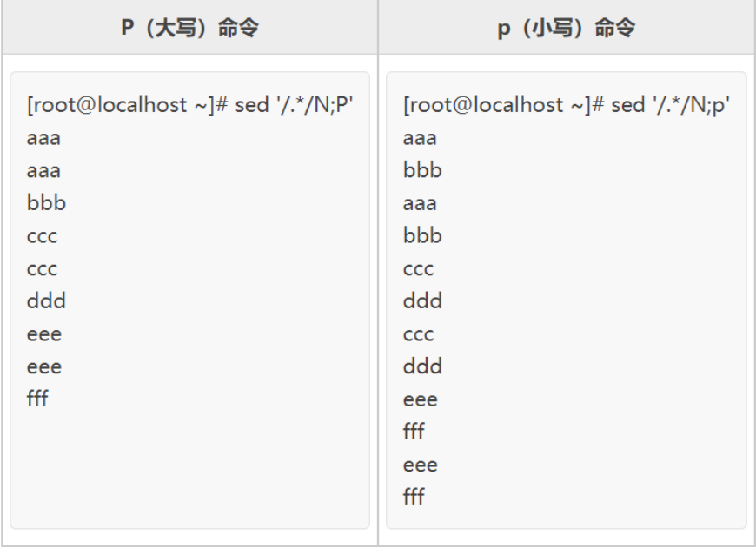Click the [root@localhost ~]# prompt in uppercase P block
Viewport: 756px width, 548px height.
(x=127, y=105)
